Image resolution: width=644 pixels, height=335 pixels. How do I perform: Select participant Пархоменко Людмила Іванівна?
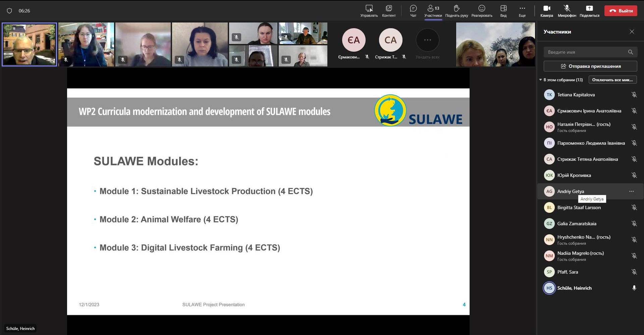(x=590, y=143)
